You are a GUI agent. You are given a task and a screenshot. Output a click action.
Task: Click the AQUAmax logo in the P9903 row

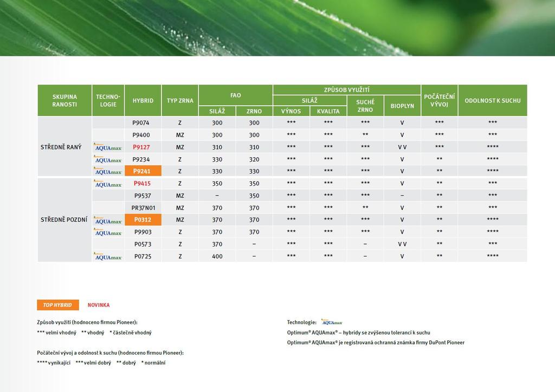pos(108,232)
